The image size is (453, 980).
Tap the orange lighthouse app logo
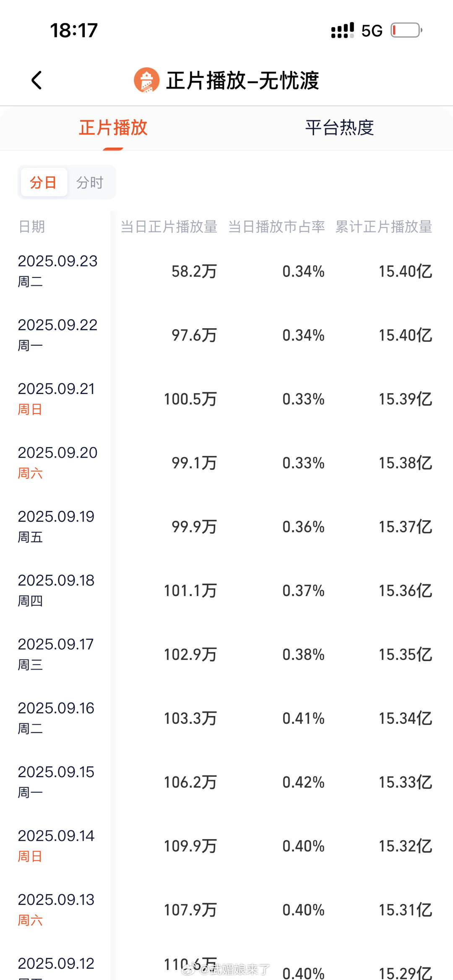point(146,80)
